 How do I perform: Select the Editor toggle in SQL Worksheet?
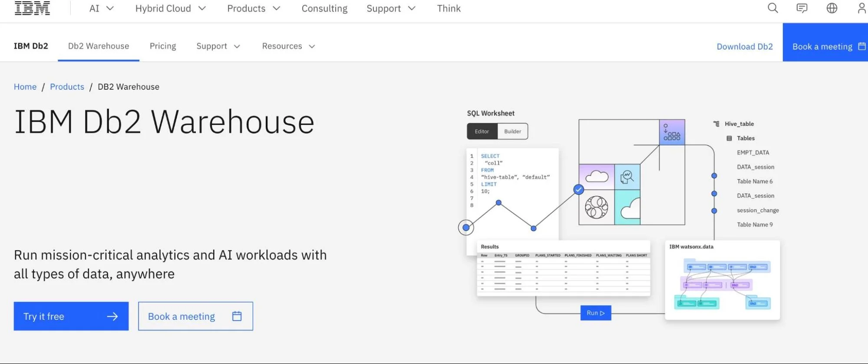click(x=482, y=131)
